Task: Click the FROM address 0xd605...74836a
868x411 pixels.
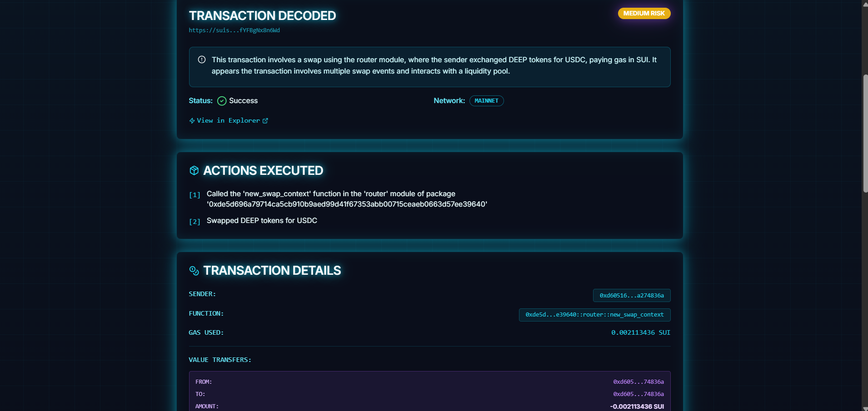Action: coord(639,381)
